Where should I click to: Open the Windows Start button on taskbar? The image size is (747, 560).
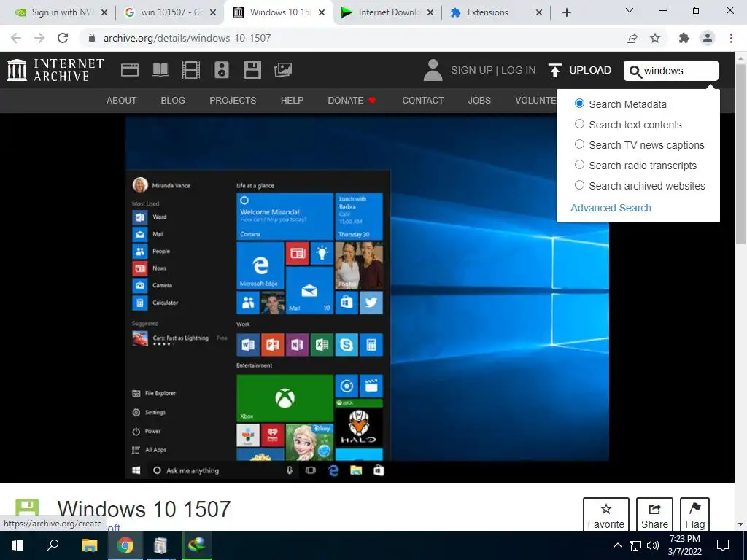[18, 545]
